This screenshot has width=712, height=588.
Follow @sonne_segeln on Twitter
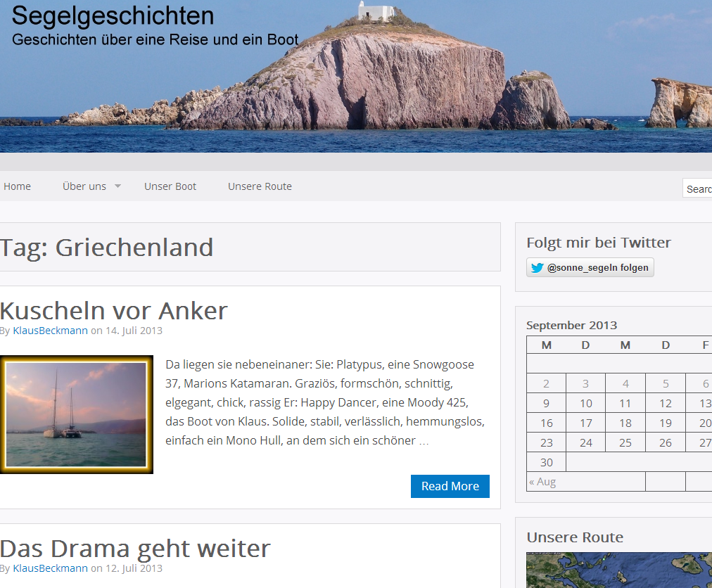pos(590,267)
